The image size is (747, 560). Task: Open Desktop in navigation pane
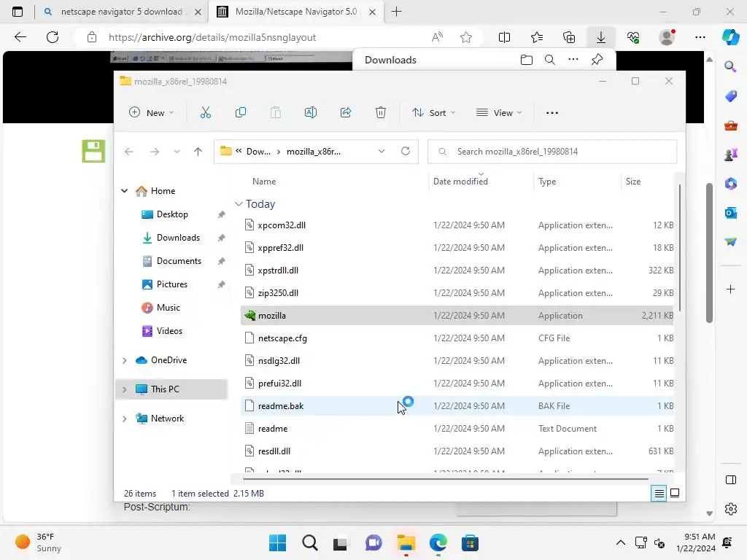(172, 214)
